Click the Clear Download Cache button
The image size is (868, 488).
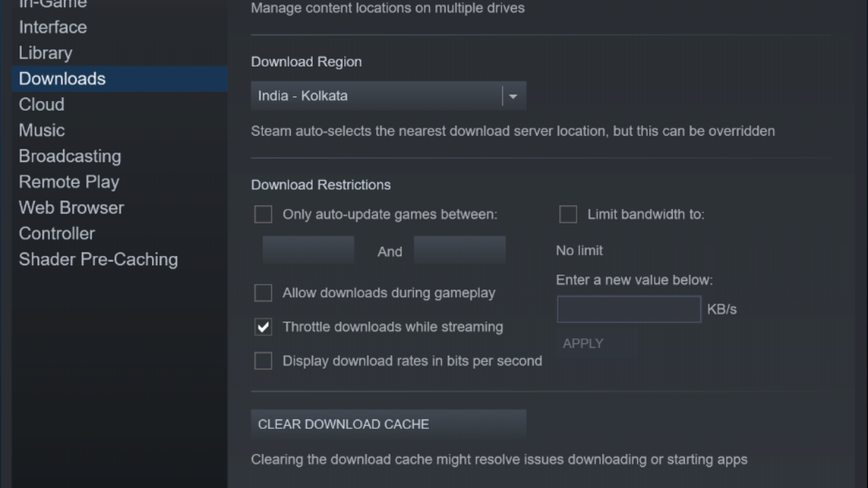tap(388, 424)
